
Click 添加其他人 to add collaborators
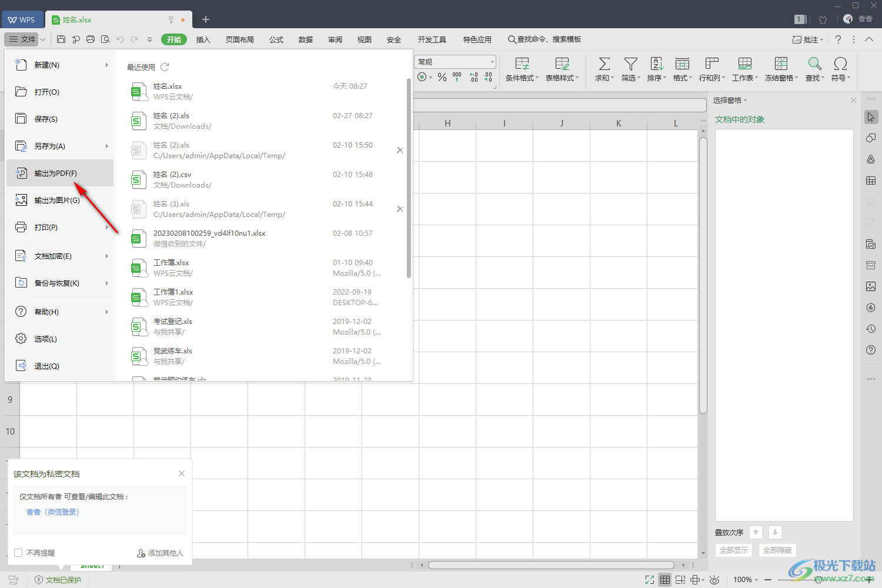click(160, 553)
